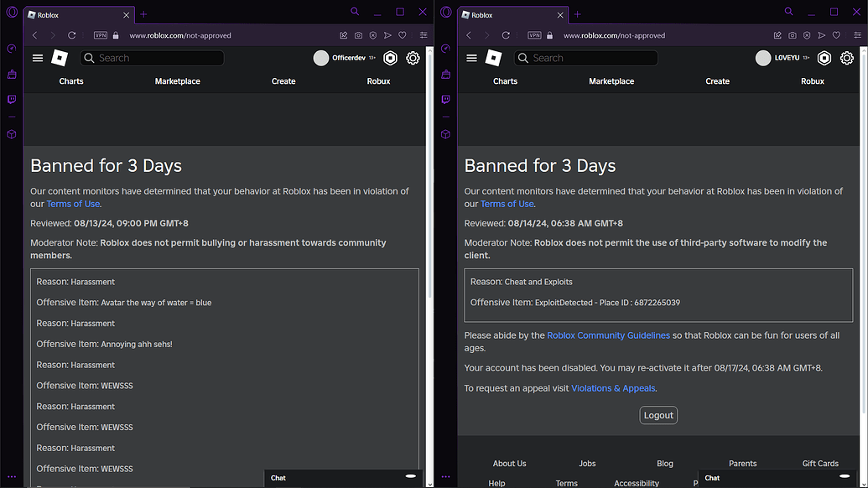Click browser search icon in left title bar
Viewport: 868px width, 488px height.
pos(355,12)
